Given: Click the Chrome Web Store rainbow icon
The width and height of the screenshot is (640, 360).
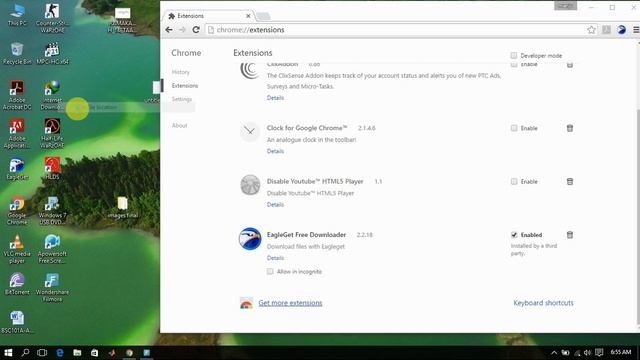Looking at the screenshot, I should [x=246, y=303].
